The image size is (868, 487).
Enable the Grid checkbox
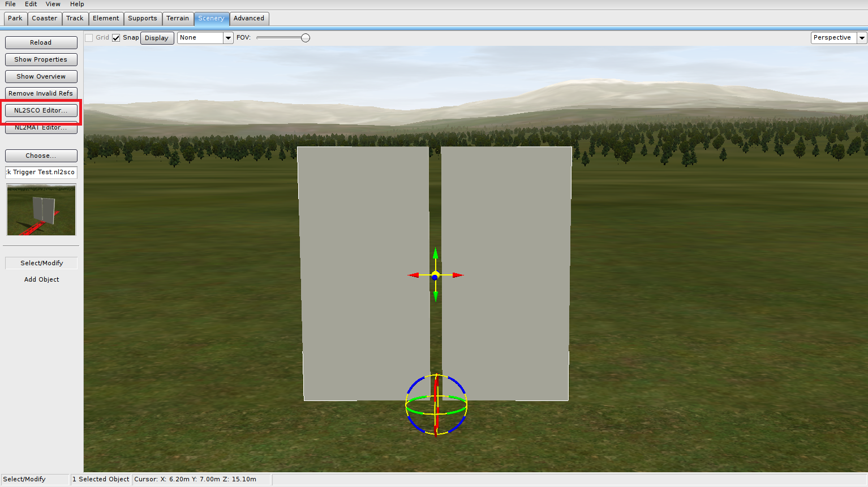point(89,38)
